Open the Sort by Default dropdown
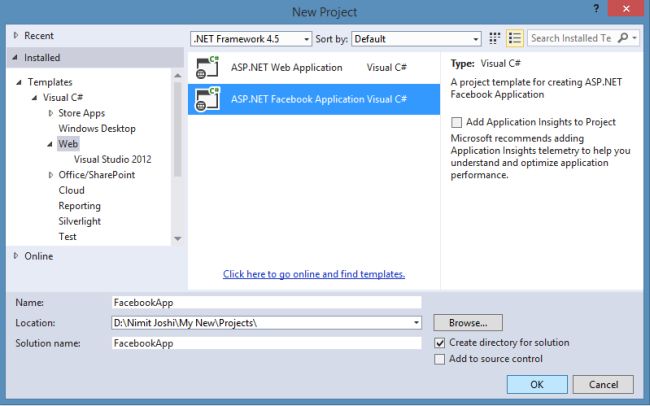The width and height of the screenshot is (650, 406). pyautogui.click(x=416, y=39)
